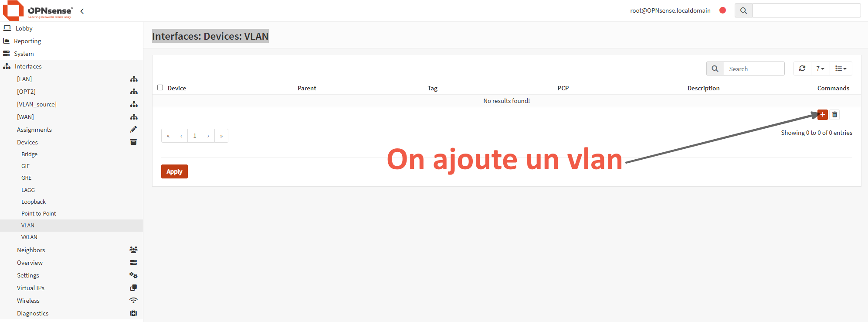The width and height of the screenshot is (868, 322).
Task: Click the OPNsense logo
Action: tap(37, 11)
